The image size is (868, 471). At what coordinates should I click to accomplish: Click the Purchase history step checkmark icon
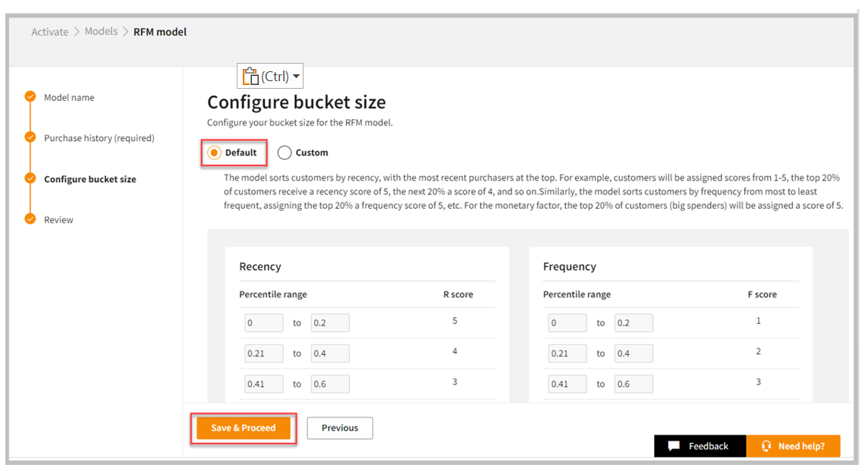pos(30,138)
